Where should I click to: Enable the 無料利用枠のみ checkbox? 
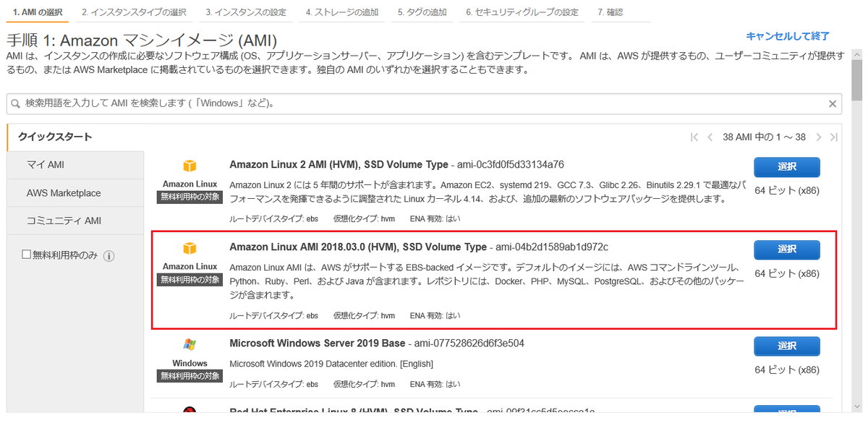tap(27, 255)
